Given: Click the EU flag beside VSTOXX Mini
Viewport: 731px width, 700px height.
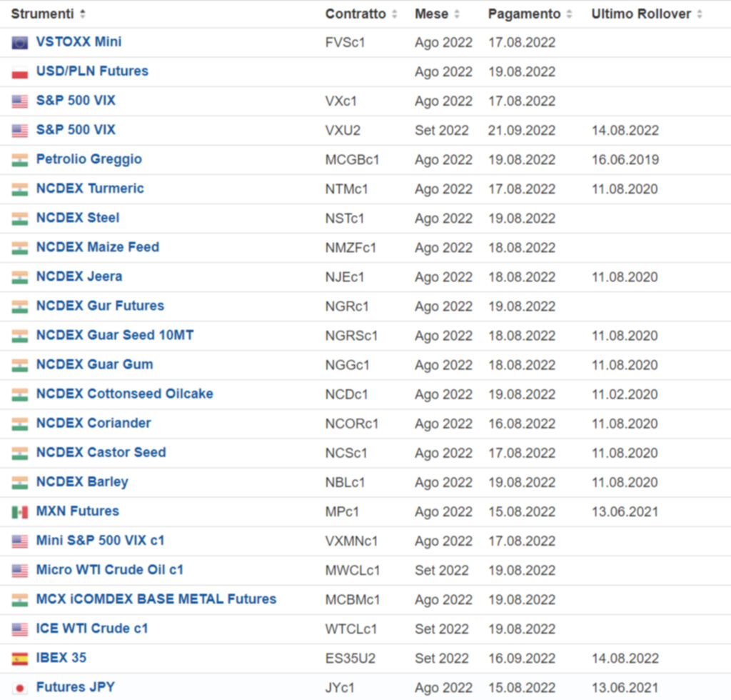Looking at the screenshot, I should pyautogui.click(x=20, y=42).
